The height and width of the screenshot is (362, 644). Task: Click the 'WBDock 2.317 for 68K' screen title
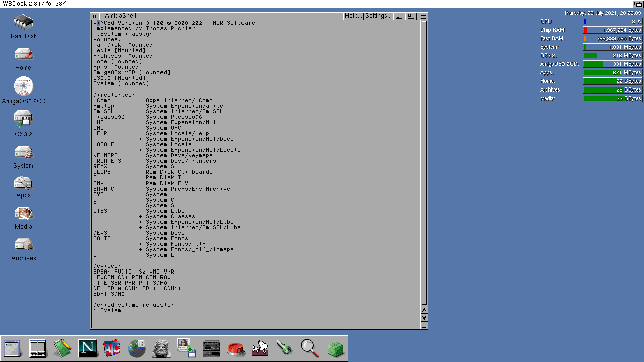coord(35,4)
